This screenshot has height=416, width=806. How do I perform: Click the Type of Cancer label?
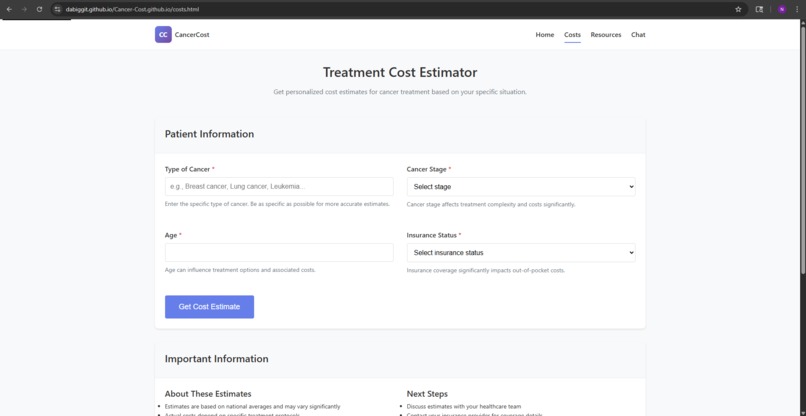[187, 169]
